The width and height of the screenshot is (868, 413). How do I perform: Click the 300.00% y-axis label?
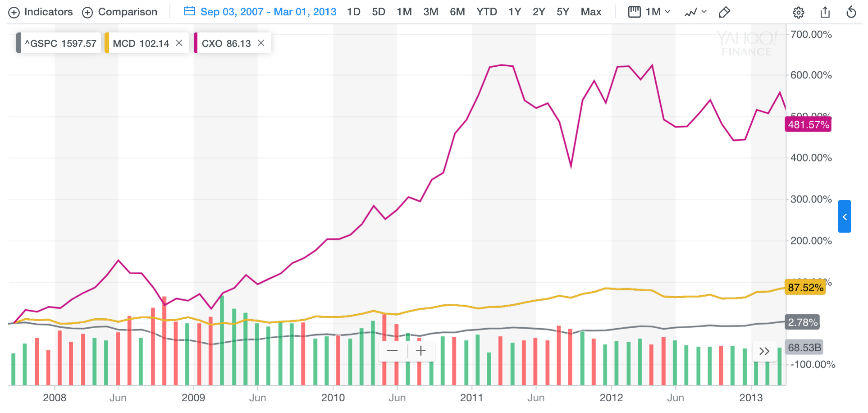pos(811,199)
